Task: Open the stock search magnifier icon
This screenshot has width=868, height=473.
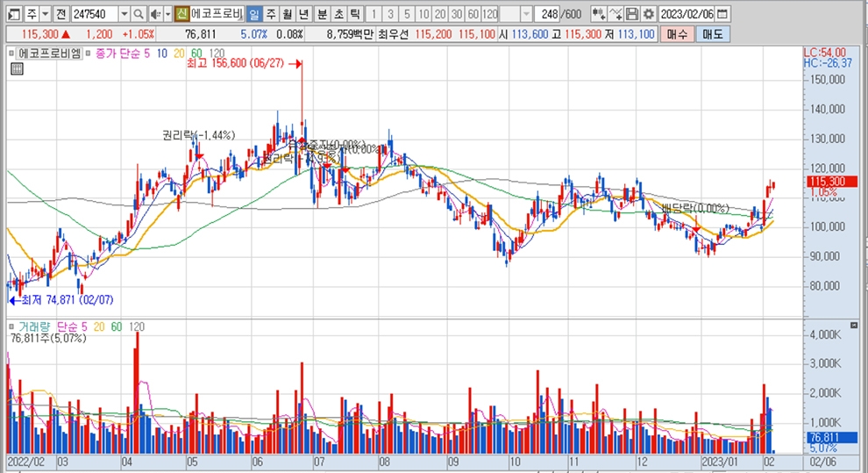Action: [x=139, y=14]
